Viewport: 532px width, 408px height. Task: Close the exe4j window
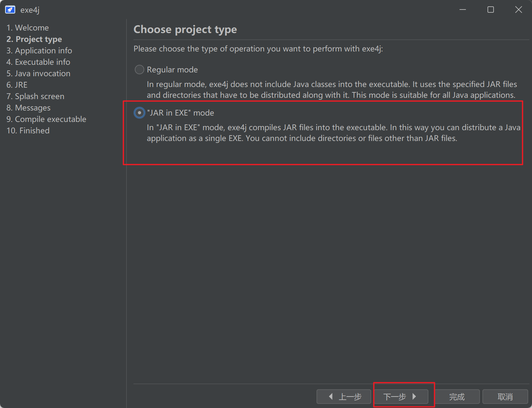tap(518, 10)
